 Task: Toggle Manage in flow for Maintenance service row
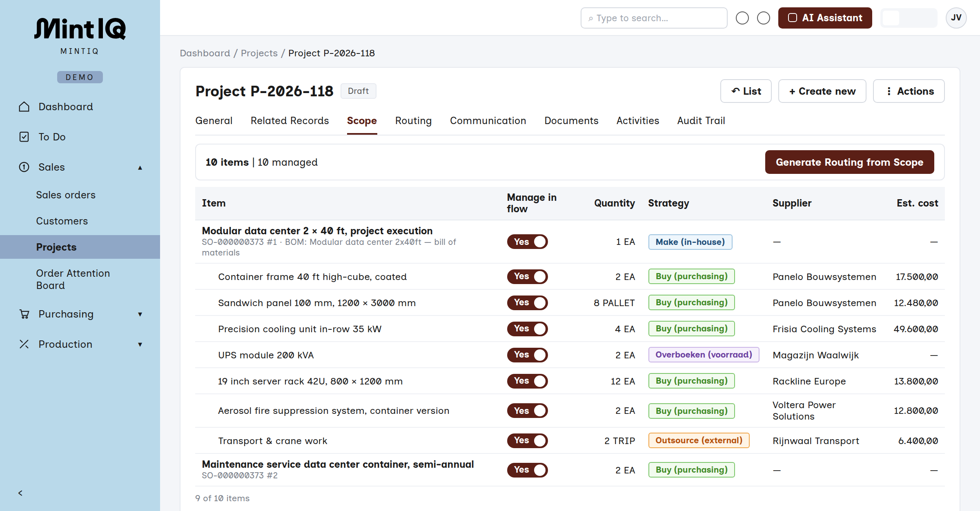click(528, 470)
